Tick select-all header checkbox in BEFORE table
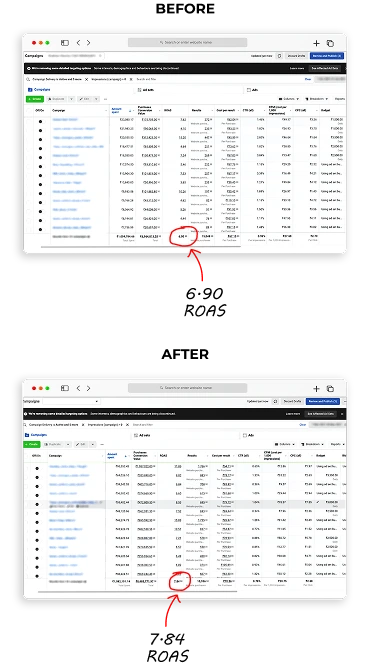This screenshot has height=665, width=370. click(x=29, y=111)
